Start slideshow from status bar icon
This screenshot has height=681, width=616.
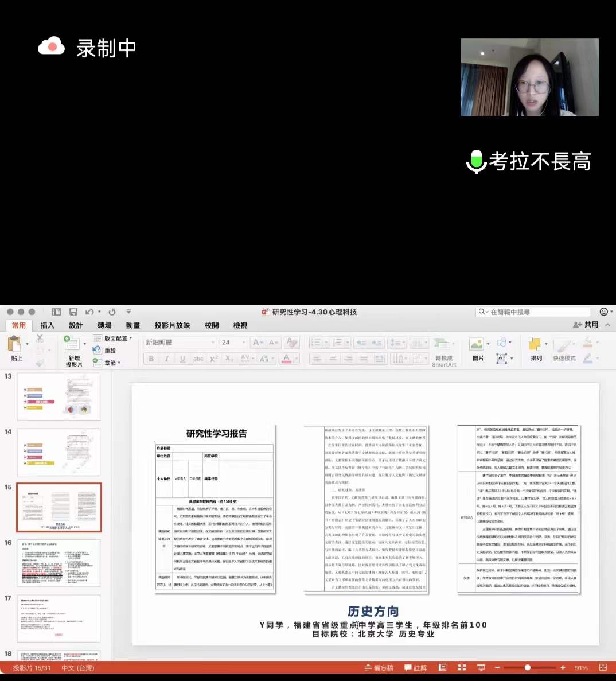tap(481, 668)
